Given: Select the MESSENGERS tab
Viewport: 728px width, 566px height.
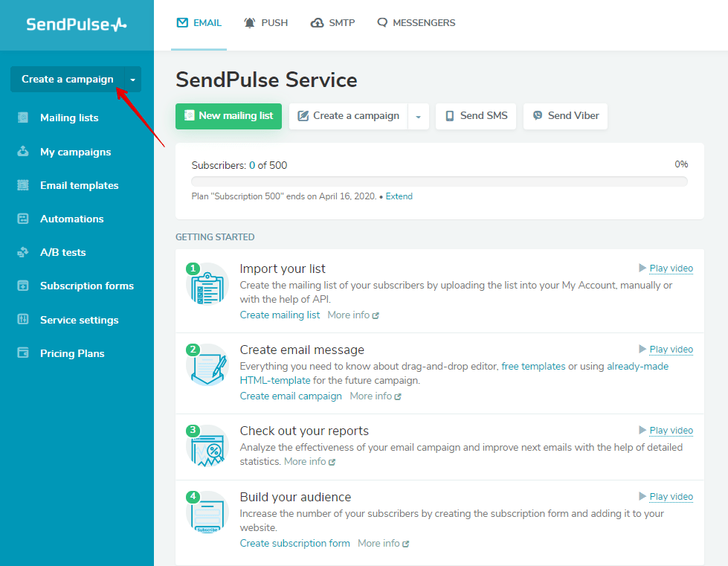Looking at the screenshot, I should [416, 22].
